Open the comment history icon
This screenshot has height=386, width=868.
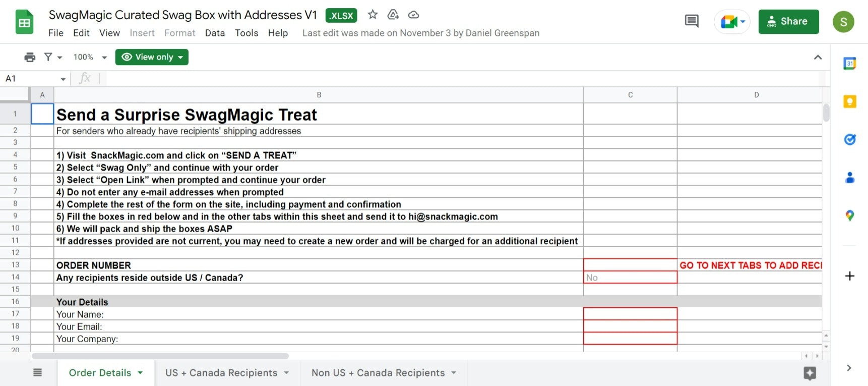pos(692,21)
